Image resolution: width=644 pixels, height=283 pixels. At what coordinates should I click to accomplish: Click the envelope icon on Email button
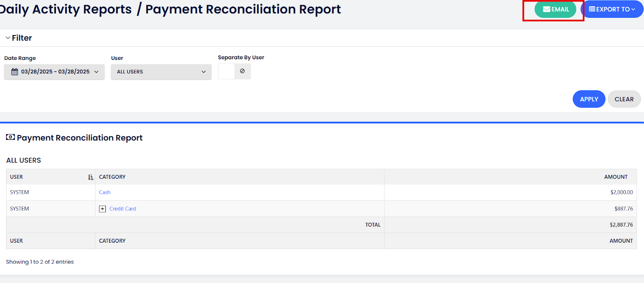point(546,9)
